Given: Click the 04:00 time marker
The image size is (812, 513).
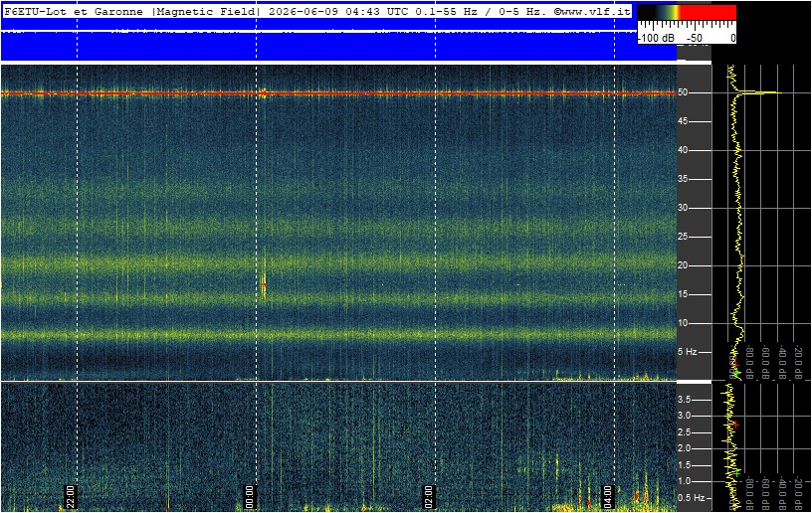Looking at the screenshot, I should (x=607, y=497).
